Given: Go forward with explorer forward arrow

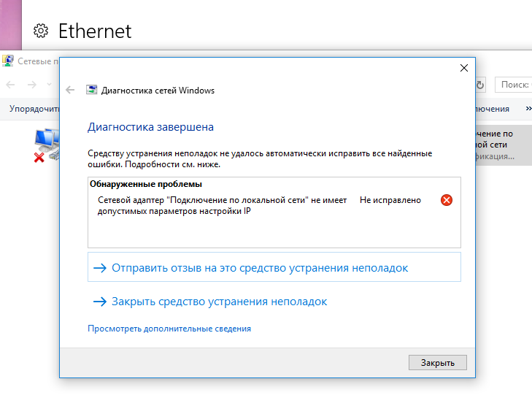Looking at the screenshot, I should pyautogui.click(x=32, y=85).
